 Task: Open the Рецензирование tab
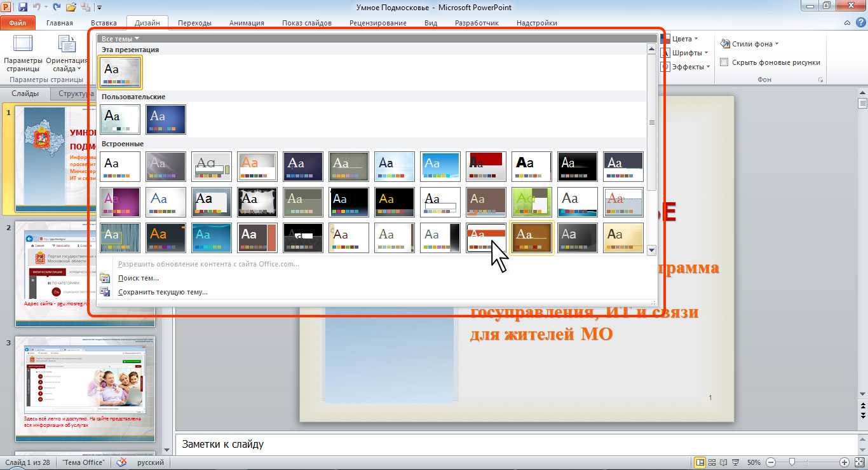point(377,23)
